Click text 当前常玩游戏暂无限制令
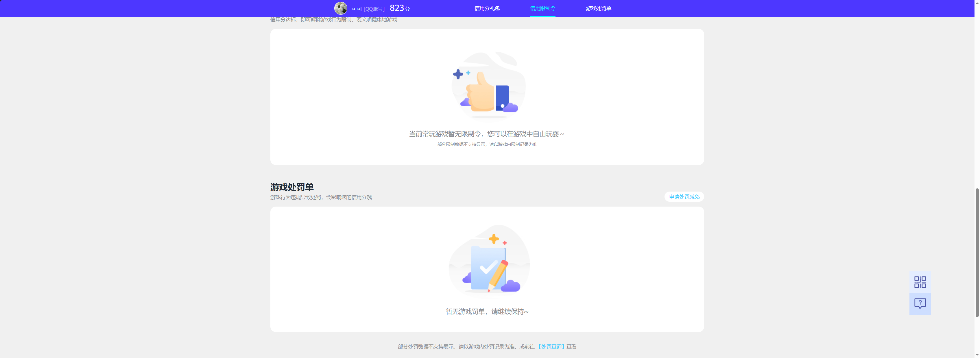The image size is (980, 358). (x=445, y=134)
